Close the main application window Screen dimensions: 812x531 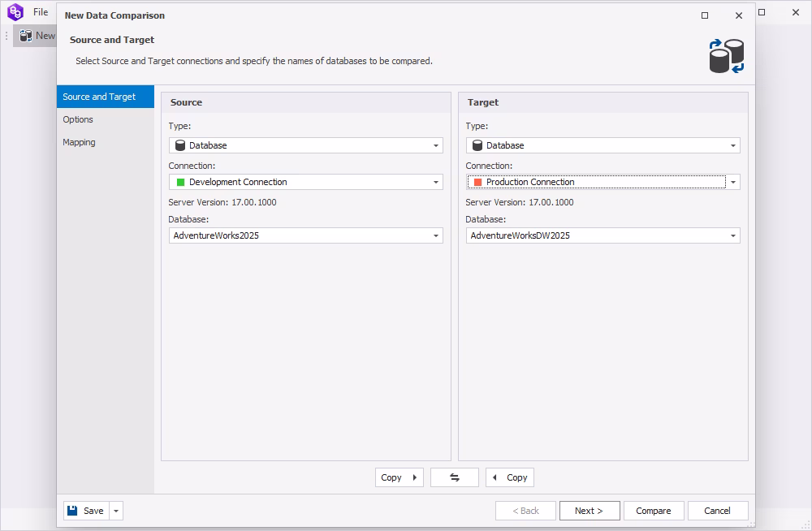[x=796, y=12]
